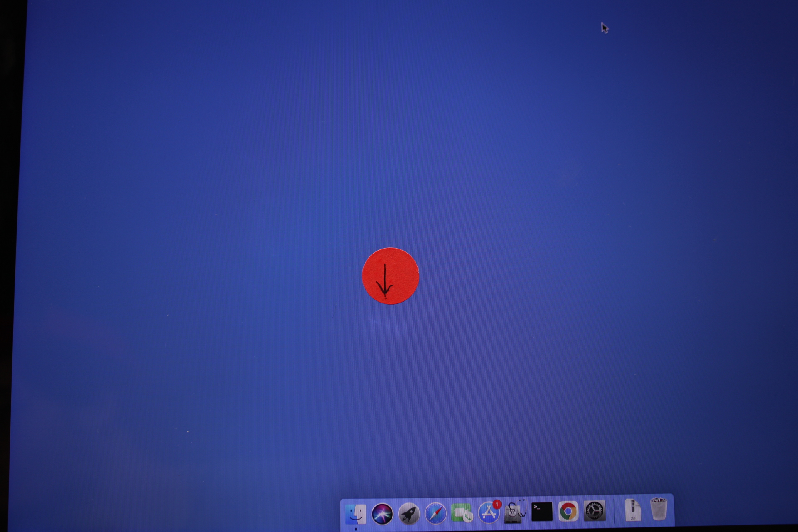798x532 pixels.
Task: Open the Trash in Dock
Action: coord(659,509)
